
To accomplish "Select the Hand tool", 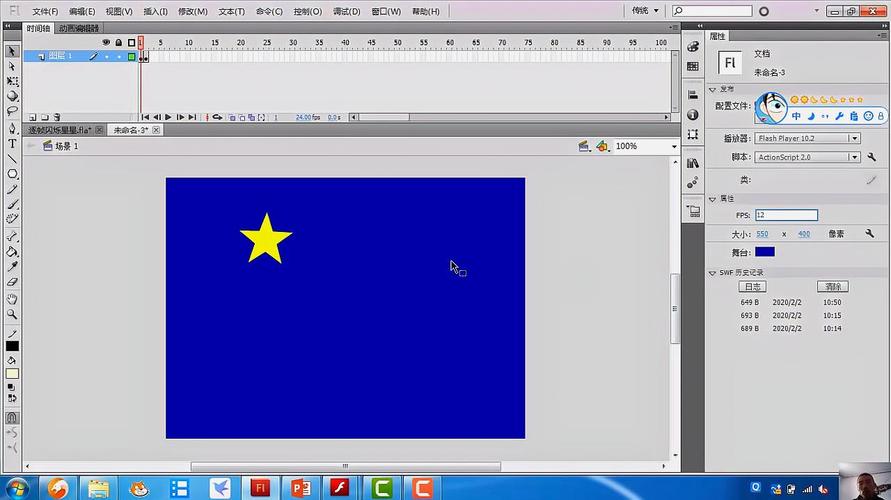I will 11,299.
